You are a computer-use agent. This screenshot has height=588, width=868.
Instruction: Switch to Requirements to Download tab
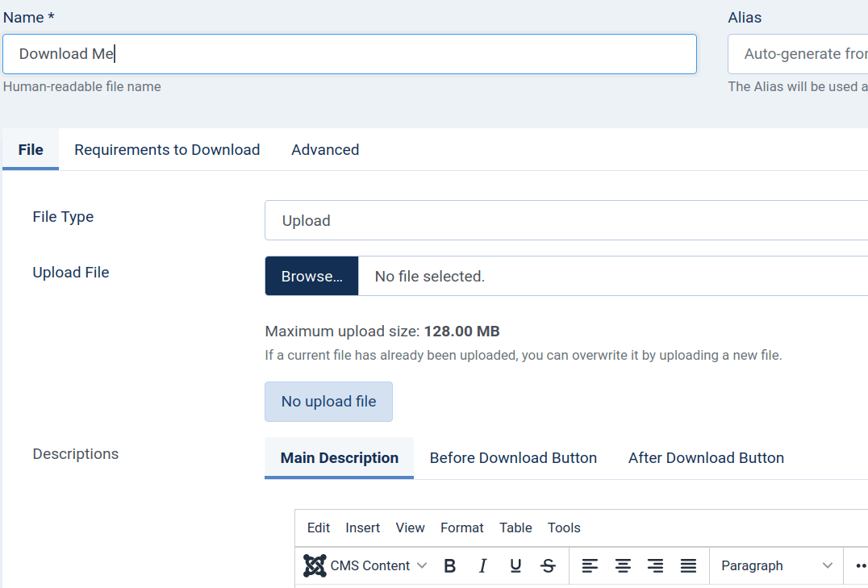167,150
